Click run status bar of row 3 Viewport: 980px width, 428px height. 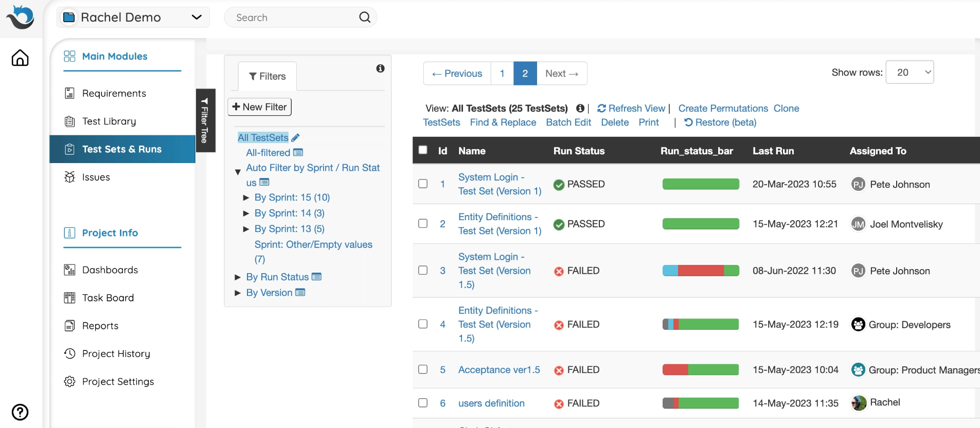pyautogui.click(x=701, y=271)
